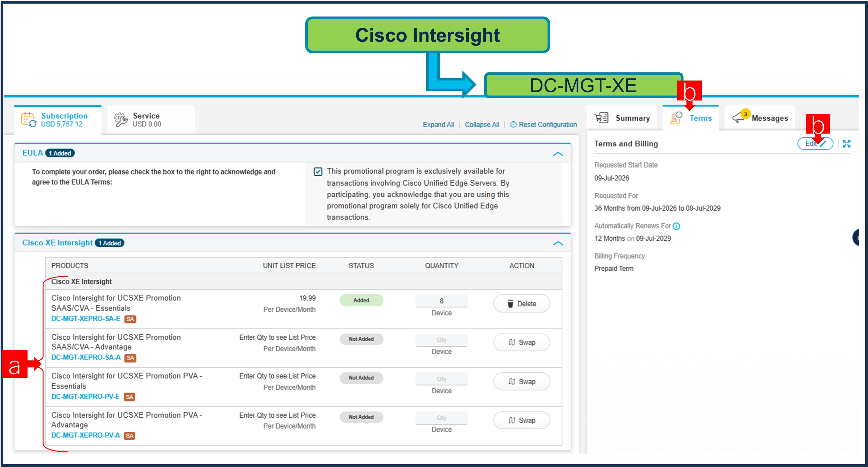
Task: Collapse the EULA section chevron
Action: [558, 154]
